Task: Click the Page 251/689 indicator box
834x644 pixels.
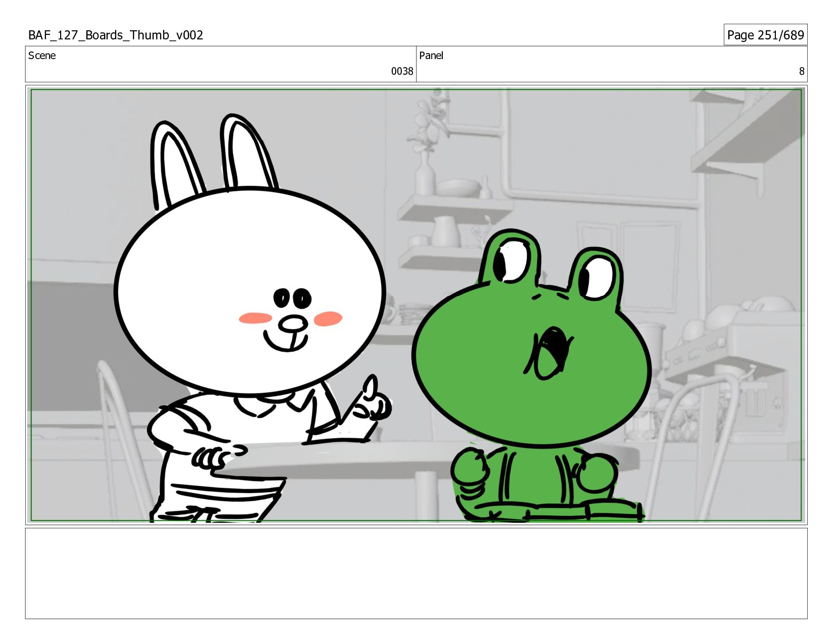Action: 765,35
